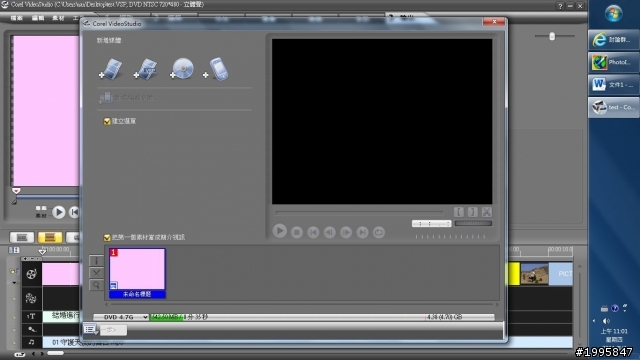This screenshot has height=360, width=640.
Task: Open help question mark in main title bar
Action: [560, 6]
